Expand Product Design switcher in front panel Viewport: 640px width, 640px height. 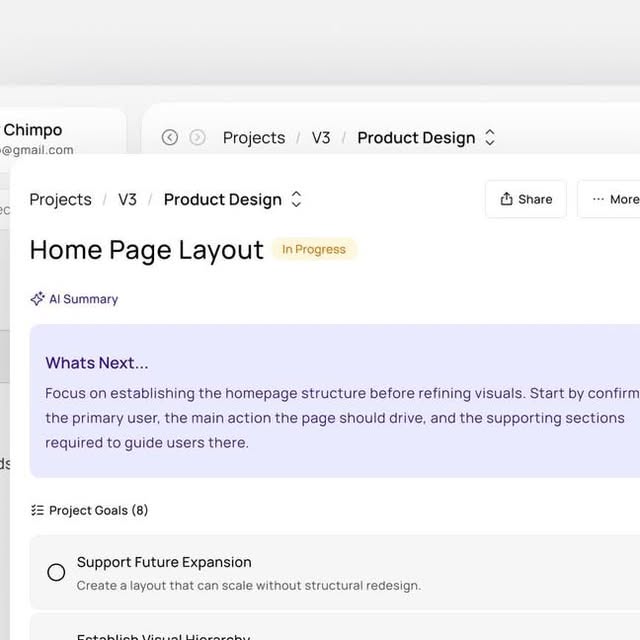pos(296,200)
